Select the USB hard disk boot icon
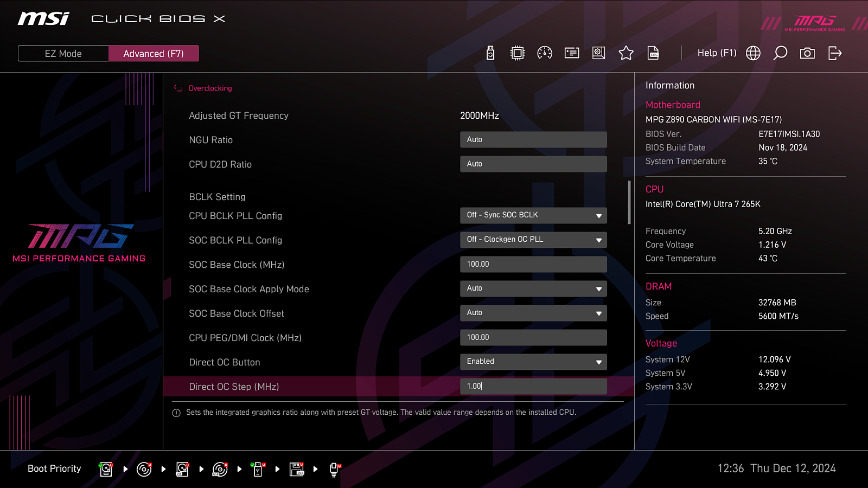Viewport: 868px width, 488px height. point(182,469)
